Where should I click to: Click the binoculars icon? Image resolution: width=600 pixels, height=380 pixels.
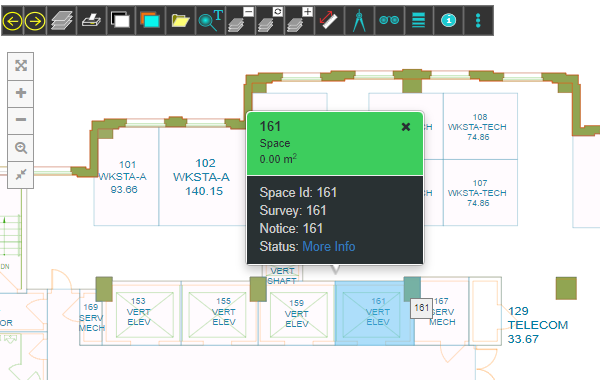pos(389,21)
